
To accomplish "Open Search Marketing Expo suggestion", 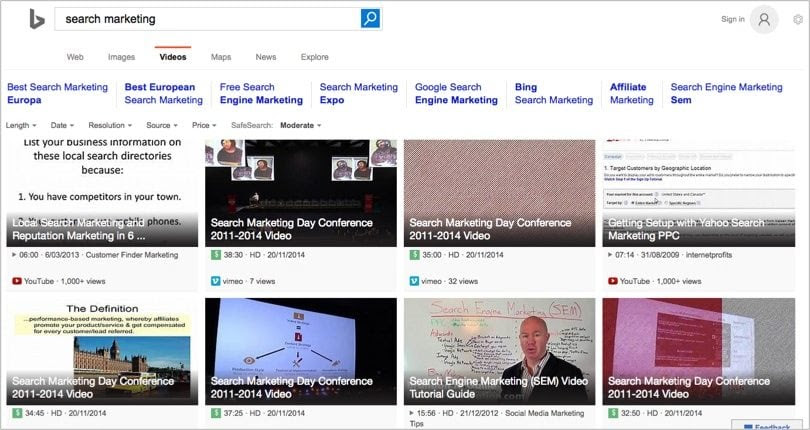I will point(359,94).
